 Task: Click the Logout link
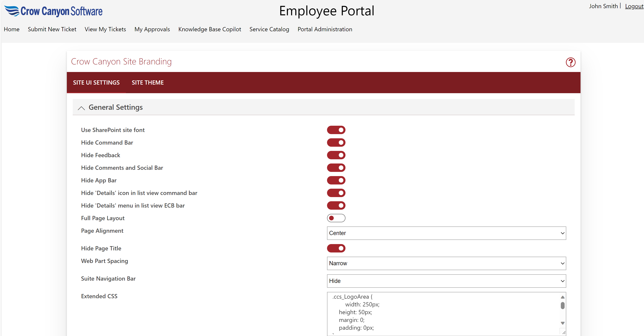tap(634, 6)
